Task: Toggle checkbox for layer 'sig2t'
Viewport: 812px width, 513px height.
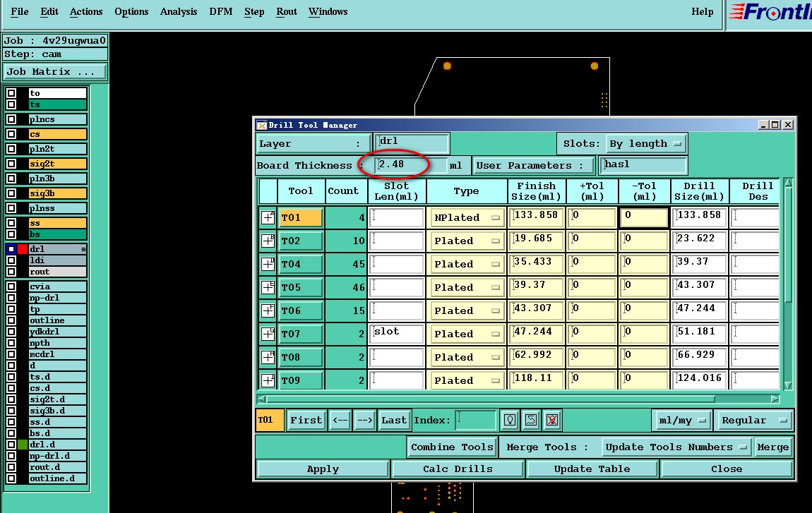Action: click(x=11, y=164)
